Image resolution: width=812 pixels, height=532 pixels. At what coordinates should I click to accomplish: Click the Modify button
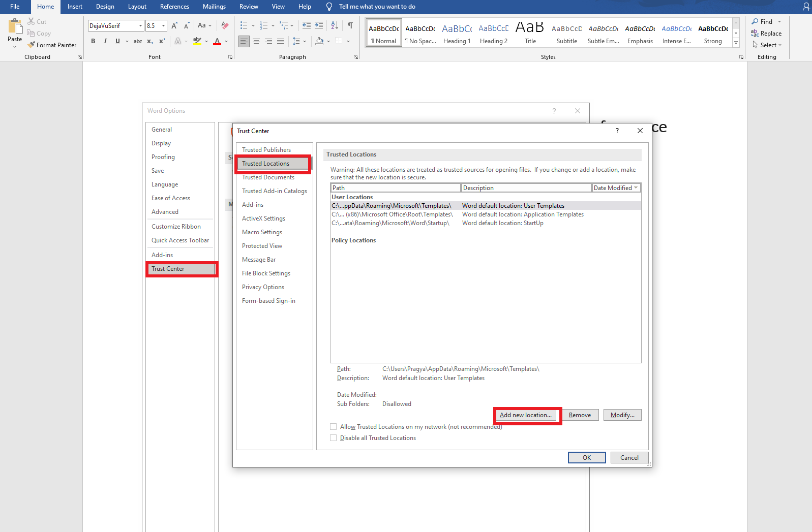(x=622, y=415)
